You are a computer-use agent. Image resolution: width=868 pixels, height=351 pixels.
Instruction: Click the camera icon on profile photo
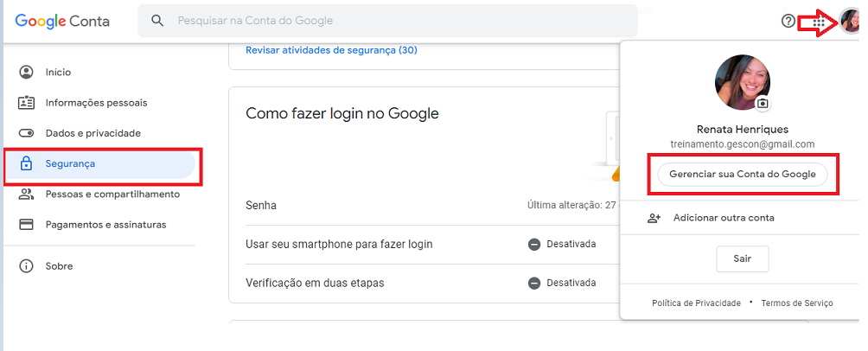click(763, 103)
